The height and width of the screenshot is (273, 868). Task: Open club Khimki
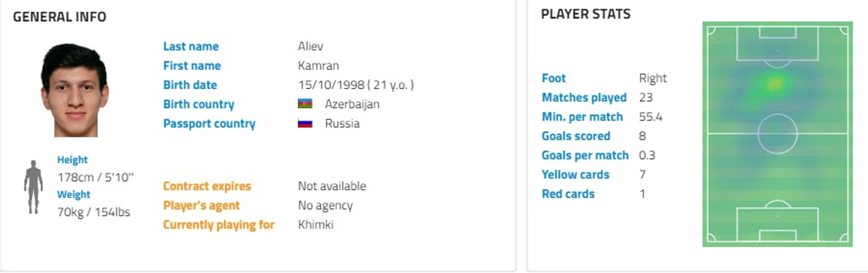pyautogui.click(x=316, y=225)
